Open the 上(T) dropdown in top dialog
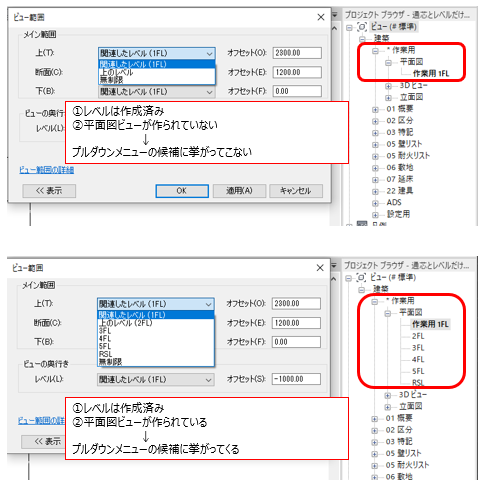Viewport: 486px width, 493px height. tap(157, 53)
